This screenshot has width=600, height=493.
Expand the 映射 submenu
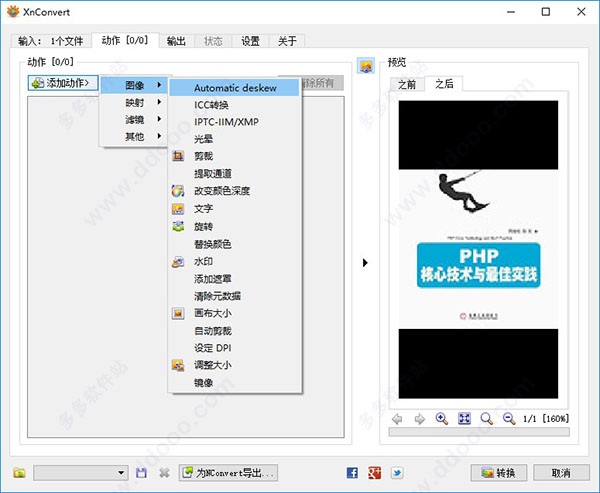coord(134,102)
